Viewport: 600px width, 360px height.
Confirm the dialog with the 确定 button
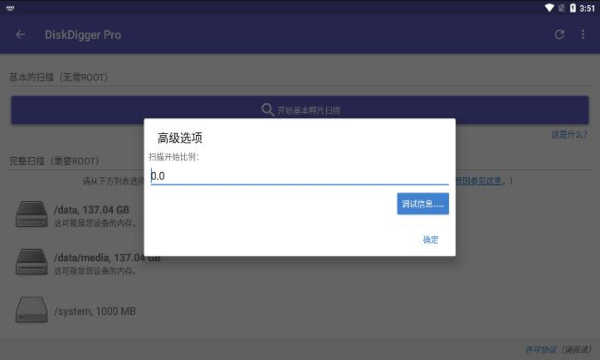tap(430, 240)
